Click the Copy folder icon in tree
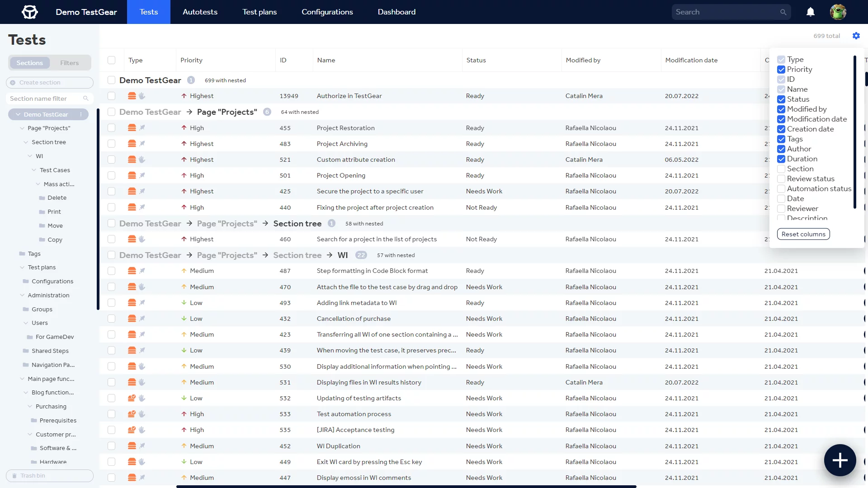 (42, 240)
